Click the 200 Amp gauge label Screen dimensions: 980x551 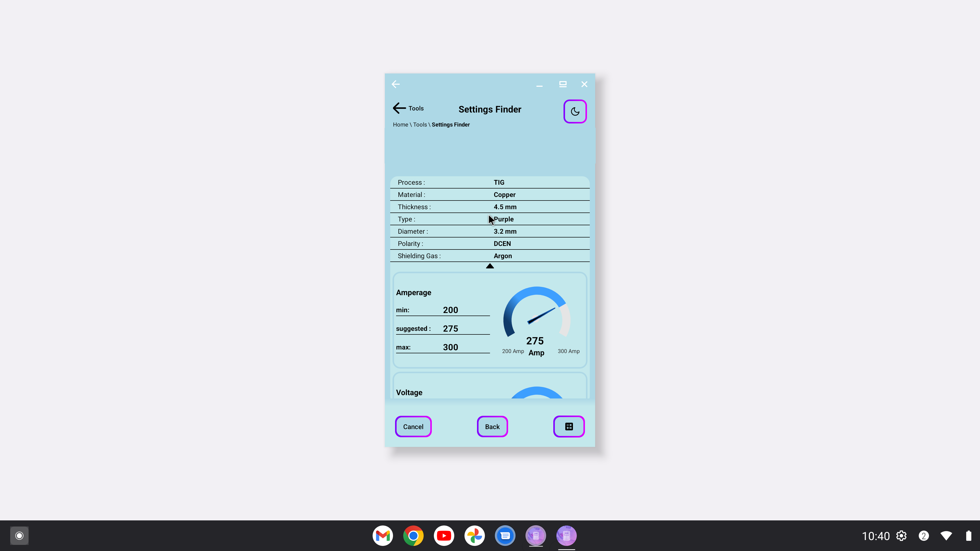pos(513,351)
